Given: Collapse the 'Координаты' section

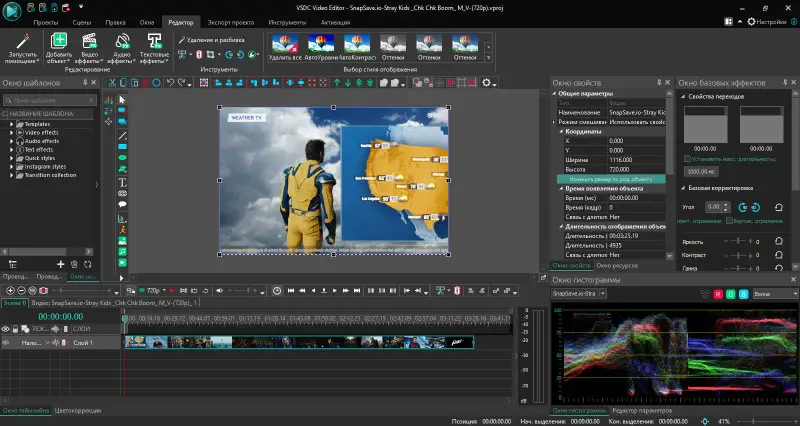Looking at the screenshot, I should tap(561, 132).
